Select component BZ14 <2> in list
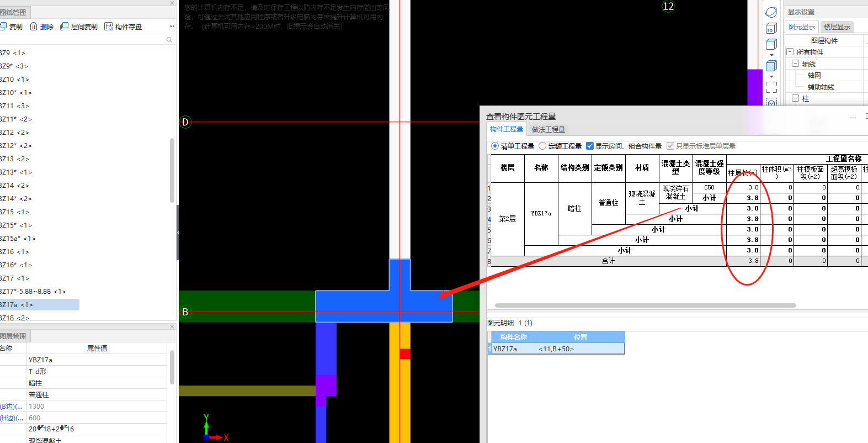Image resolution: width=868 pixels, height=443 pixels. click(x=15, y=186)
